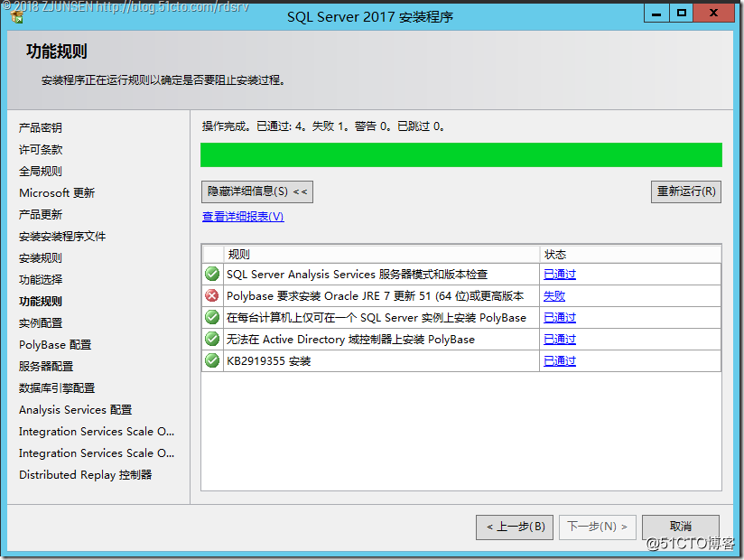Cancel setup with 取消 button
This screenshot has width=744, height=560.
pyautogui.click(x=681, y=527)
